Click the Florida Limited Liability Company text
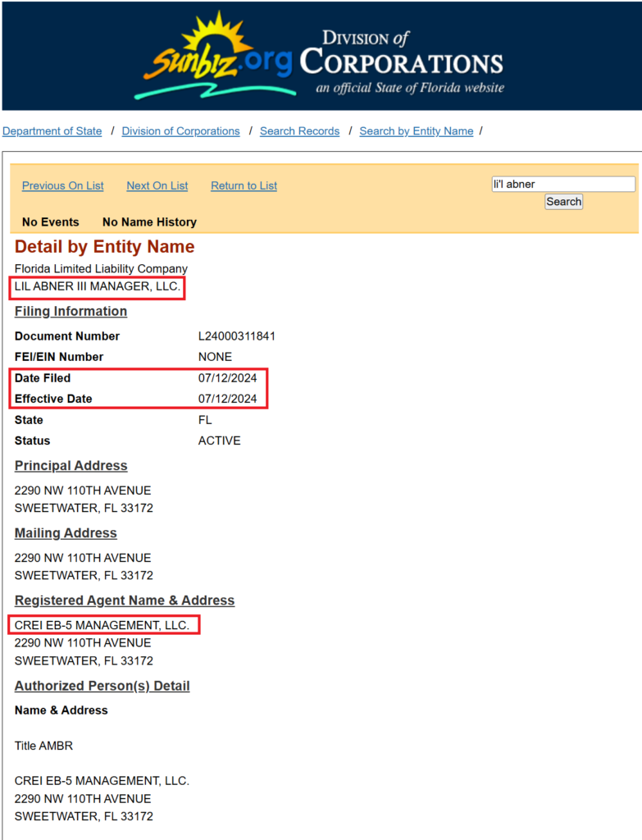Screen dimensions: 642x840 [x=101, y=268]
